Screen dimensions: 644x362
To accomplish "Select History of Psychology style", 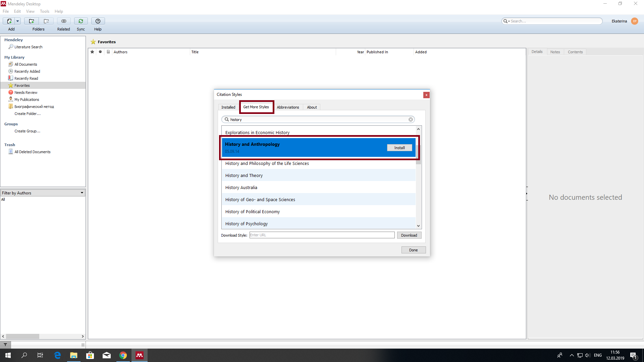I will tap(318, 224).
